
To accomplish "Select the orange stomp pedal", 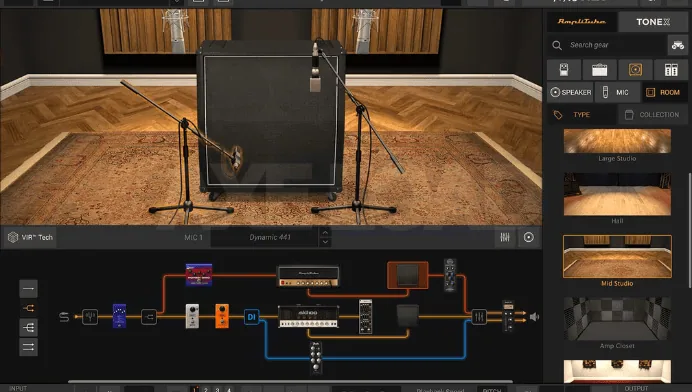I will pos(222,316).
